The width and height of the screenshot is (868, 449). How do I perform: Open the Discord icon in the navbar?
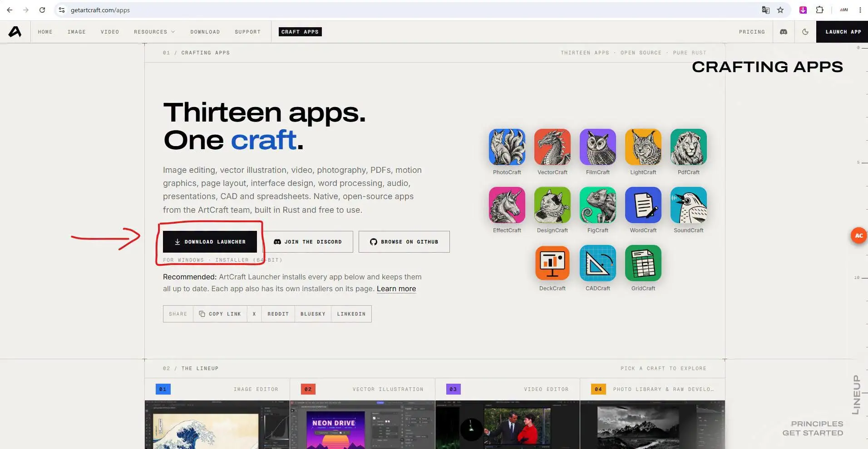click(x=784, y=32)
